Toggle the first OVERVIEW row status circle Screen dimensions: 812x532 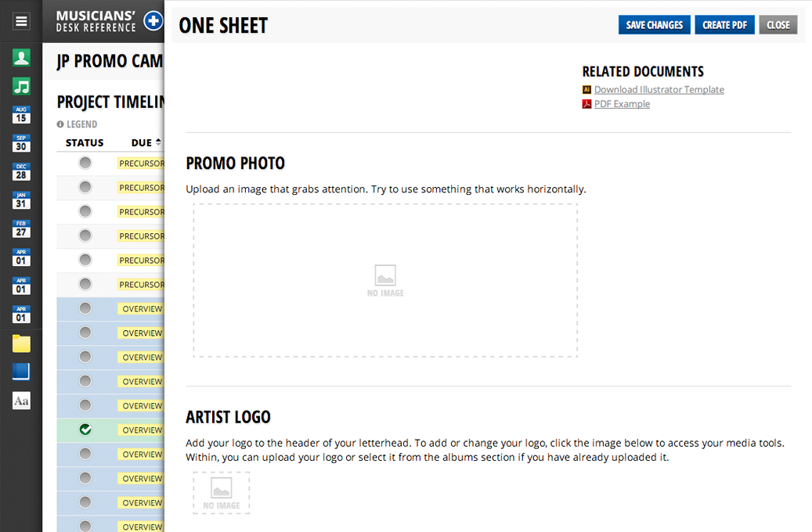pyautogui.click(x=85, y=308)
